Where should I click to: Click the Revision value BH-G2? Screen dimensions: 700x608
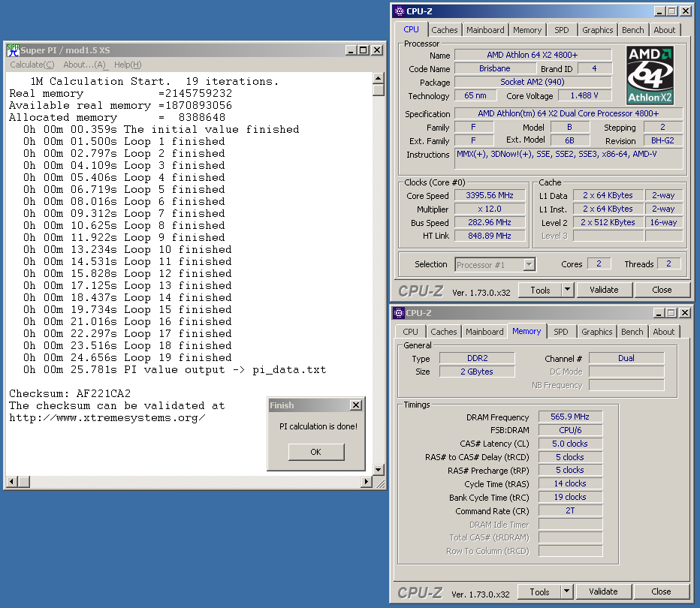(x=662, y=140)
